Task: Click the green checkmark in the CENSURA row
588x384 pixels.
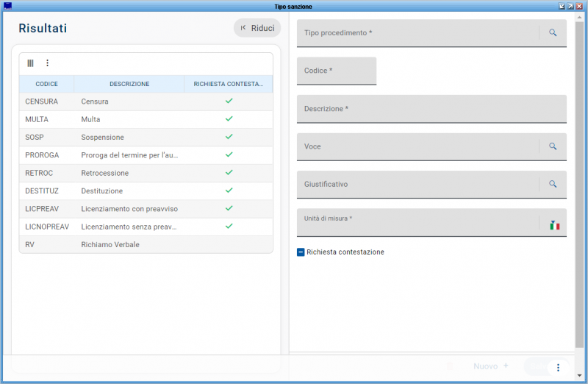Action: click(229, 101)
